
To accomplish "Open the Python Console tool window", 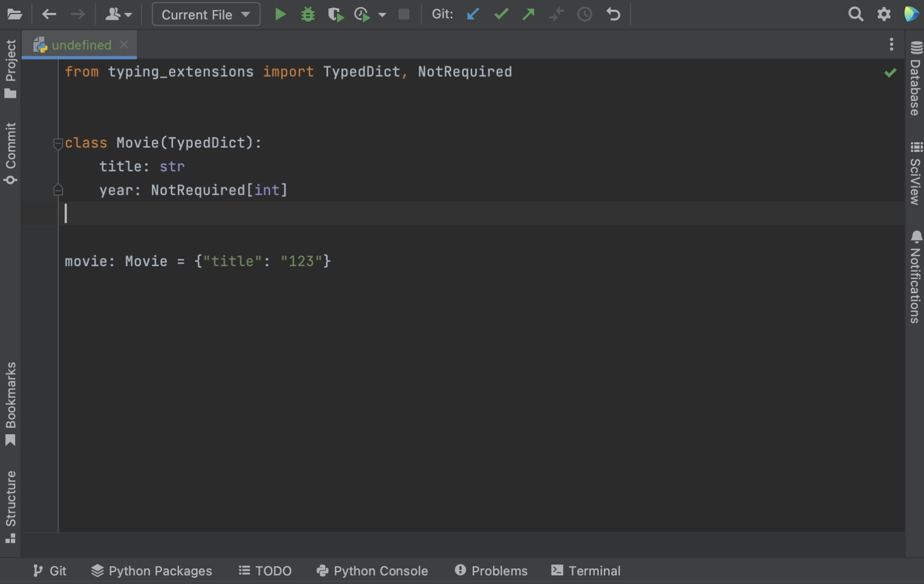I will tap(372, 570).
